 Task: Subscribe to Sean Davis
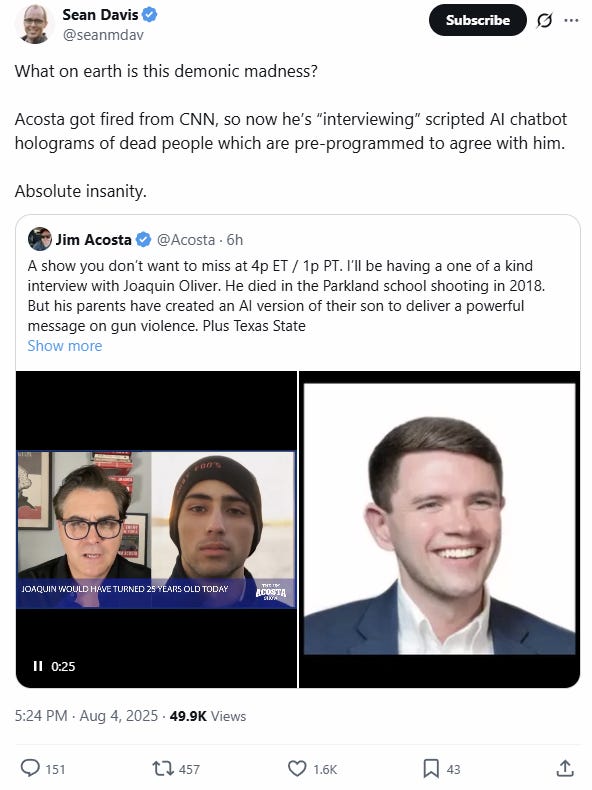pos(478,20)
